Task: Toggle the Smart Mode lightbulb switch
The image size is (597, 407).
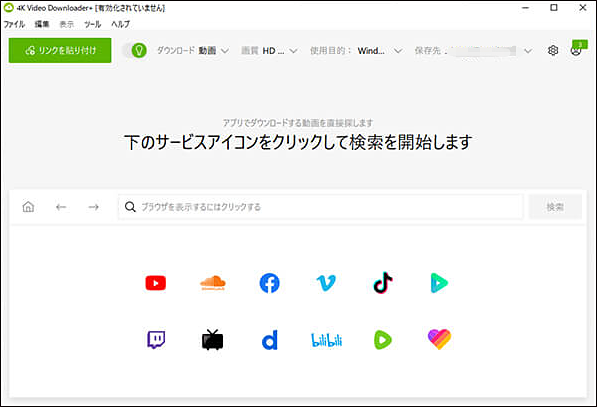Action: [135, 50]
